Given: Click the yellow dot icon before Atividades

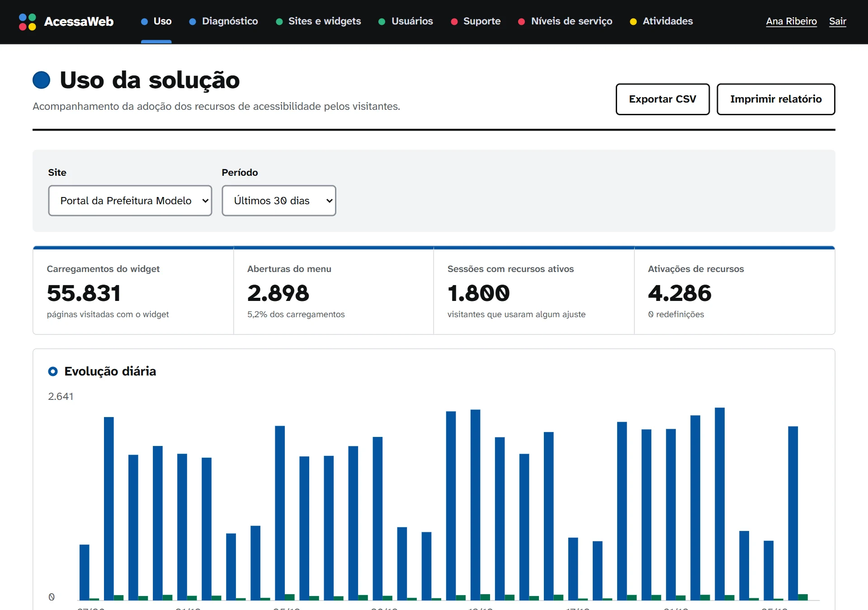Looking at the screenshot, I should tap(633, 22).
